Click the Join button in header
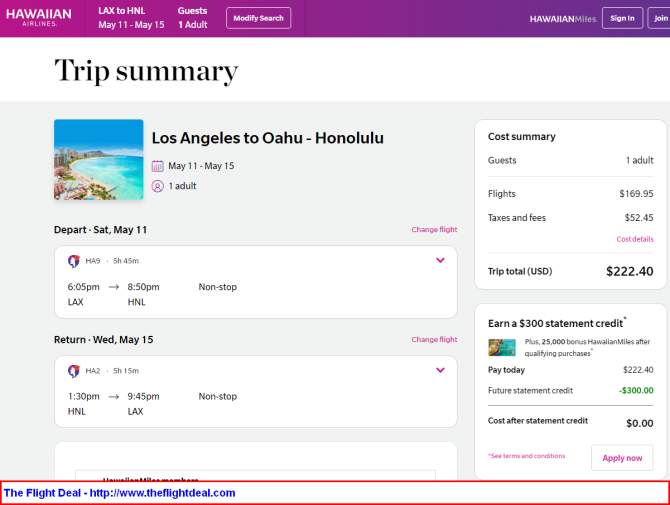 [x=660, y=18]
